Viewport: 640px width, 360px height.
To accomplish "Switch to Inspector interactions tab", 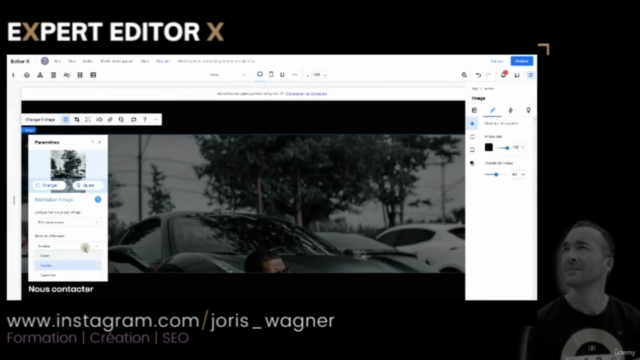I will 510,110.
